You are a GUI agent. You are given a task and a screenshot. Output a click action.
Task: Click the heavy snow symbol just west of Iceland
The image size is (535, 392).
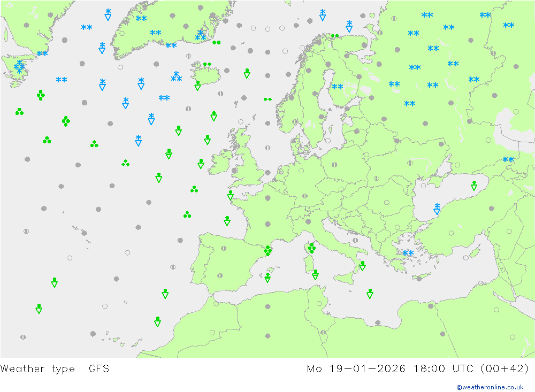coord(177,76)
